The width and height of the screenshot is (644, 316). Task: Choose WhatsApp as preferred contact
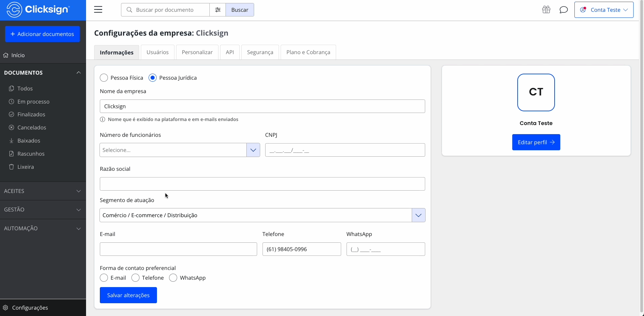tap(173, 278)
